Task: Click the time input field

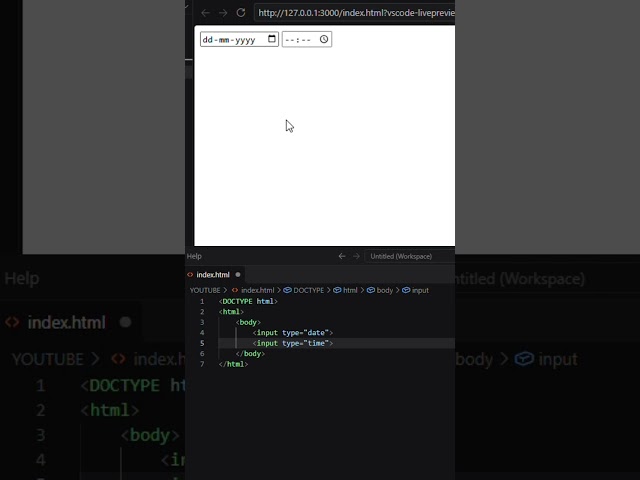Action: pos(307,39)
